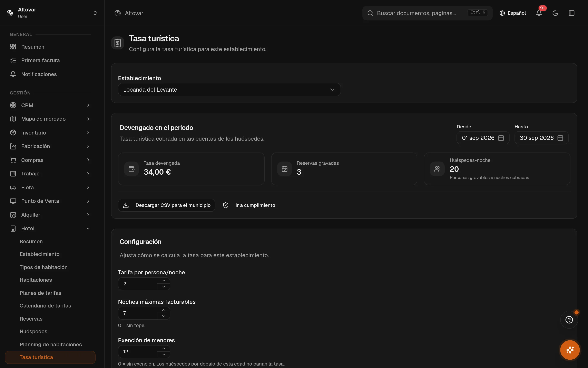Image resolution: width=588 pixels, height=368 pixels.
Task: Click the Punto de Venta monitor icon
Action: tap(13, 201)
